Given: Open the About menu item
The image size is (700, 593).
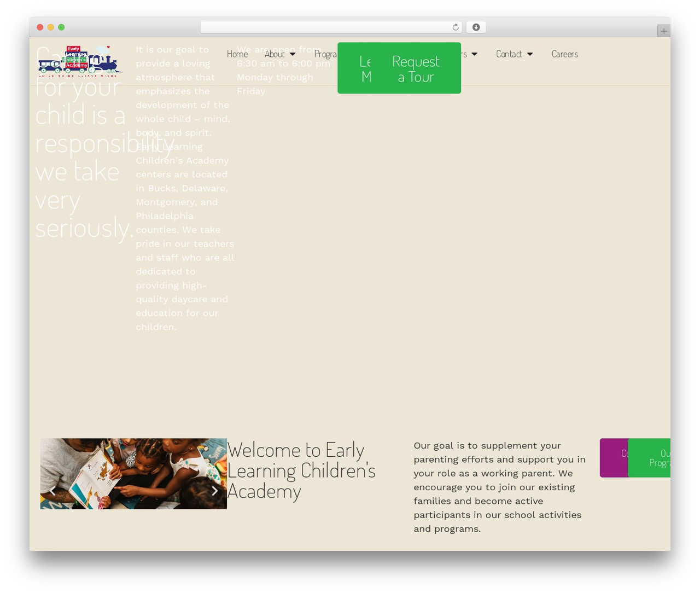Looking at the screenshot, I should tap(275, 54).
